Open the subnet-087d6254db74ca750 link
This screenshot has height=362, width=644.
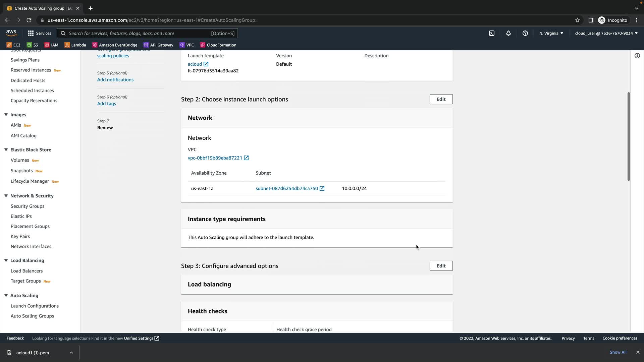(286, 188)
